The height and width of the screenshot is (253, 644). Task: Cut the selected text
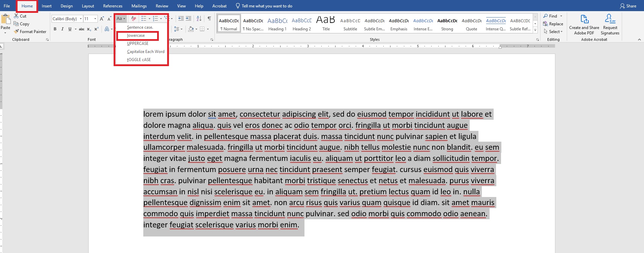(x=20, y=16)
